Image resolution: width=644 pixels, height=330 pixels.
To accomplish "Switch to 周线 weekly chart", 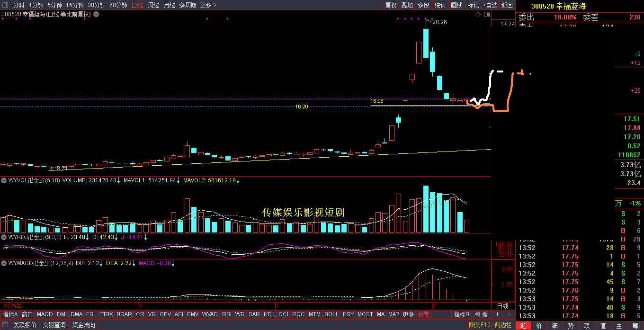I will (x=153, y=5).
